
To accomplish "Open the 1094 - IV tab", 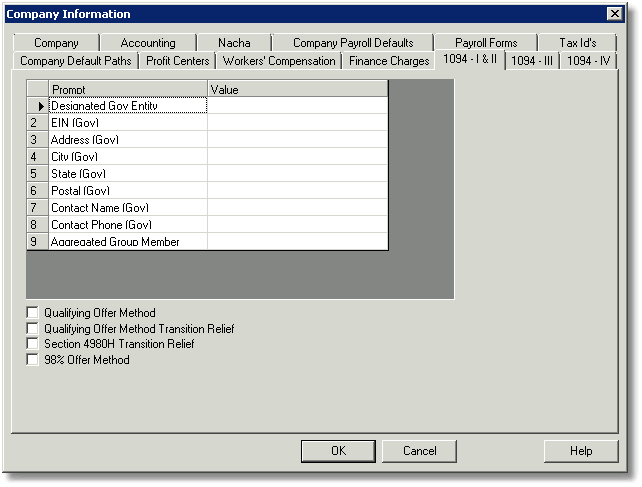I will [588, 61].
